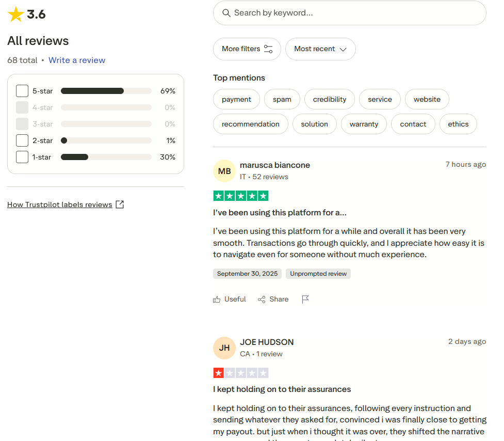Select the warranty top mention tag
Screen dimensions: 504x441
[x=364, y=124]
